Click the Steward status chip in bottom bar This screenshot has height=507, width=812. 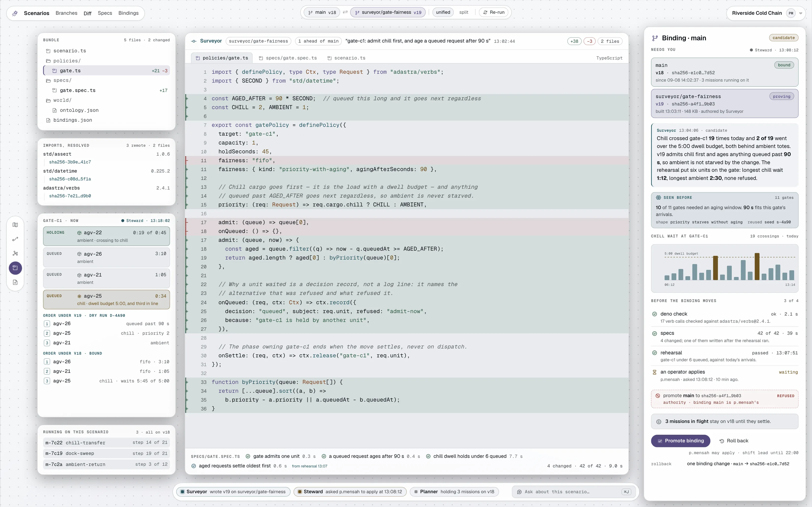pyautogui.click(x=350, y=492)
